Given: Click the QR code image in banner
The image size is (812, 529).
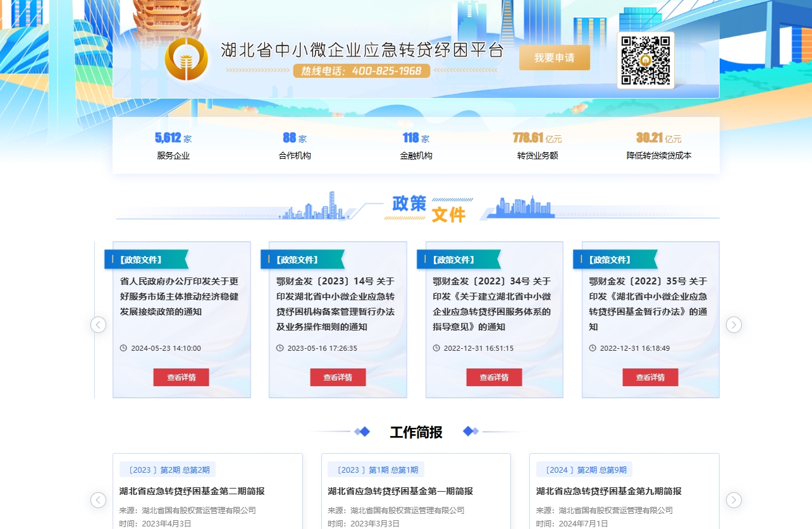Looking at the screenshot, I should tap(645, 61).
